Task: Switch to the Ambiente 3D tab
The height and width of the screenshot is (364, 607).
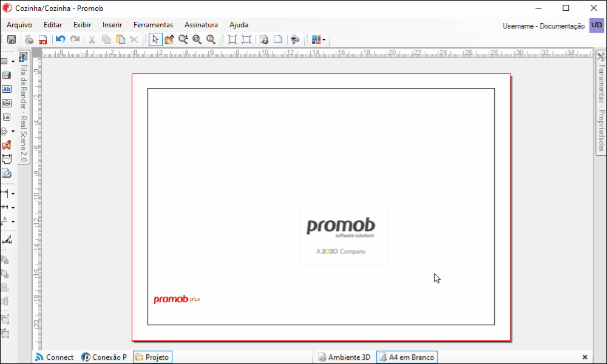Action: [344, 357]
